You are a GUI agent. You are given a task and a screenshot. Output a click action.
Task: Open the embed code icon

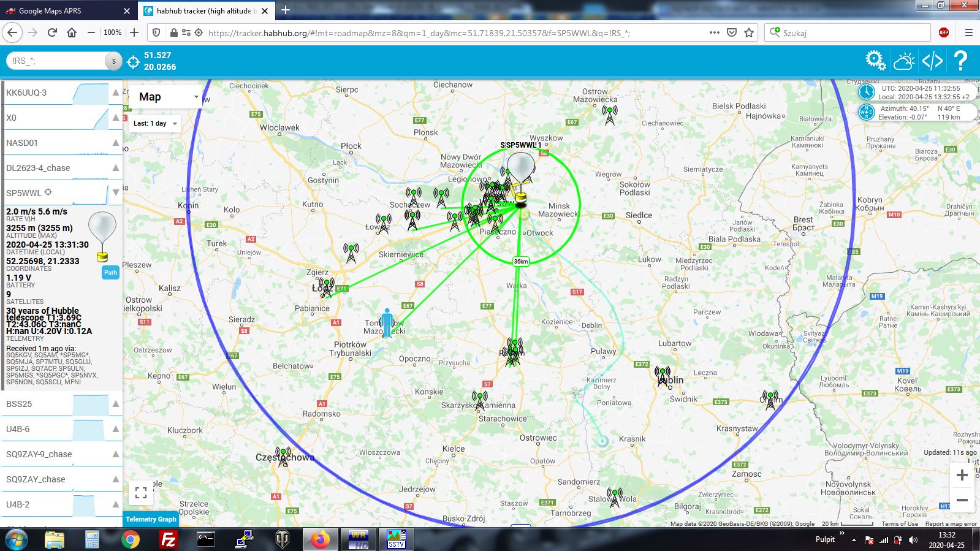[x=932, y=61]
